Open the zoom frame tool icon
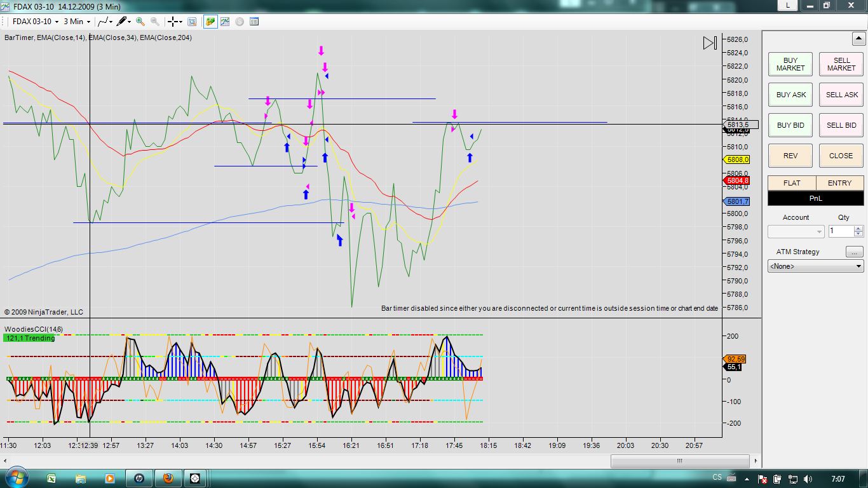 [x=192, y=22]
